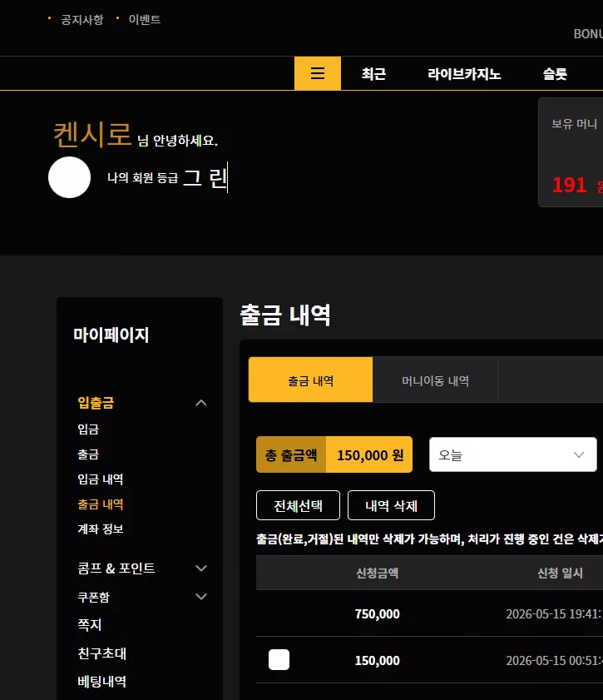Click the 쿠폰함 heading
Screen dimensions: 603x700
point(93,598)
